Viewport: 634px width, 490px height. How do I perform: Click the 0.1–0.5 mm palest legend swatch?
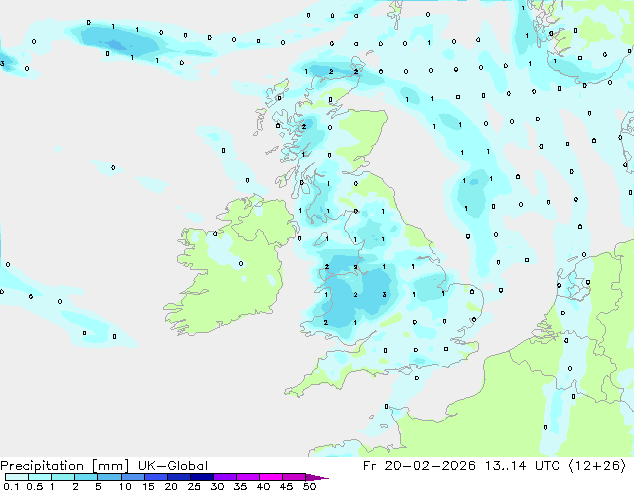click(x=17, y=477)
